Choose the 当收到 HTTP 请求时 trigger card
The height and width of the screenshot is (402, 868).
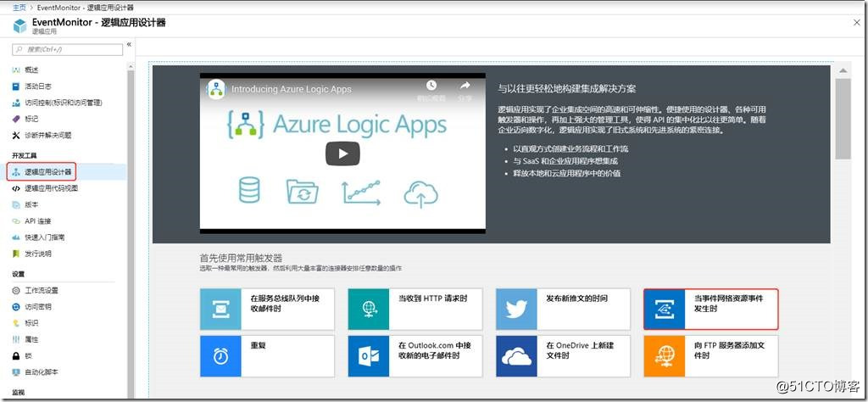415,309
